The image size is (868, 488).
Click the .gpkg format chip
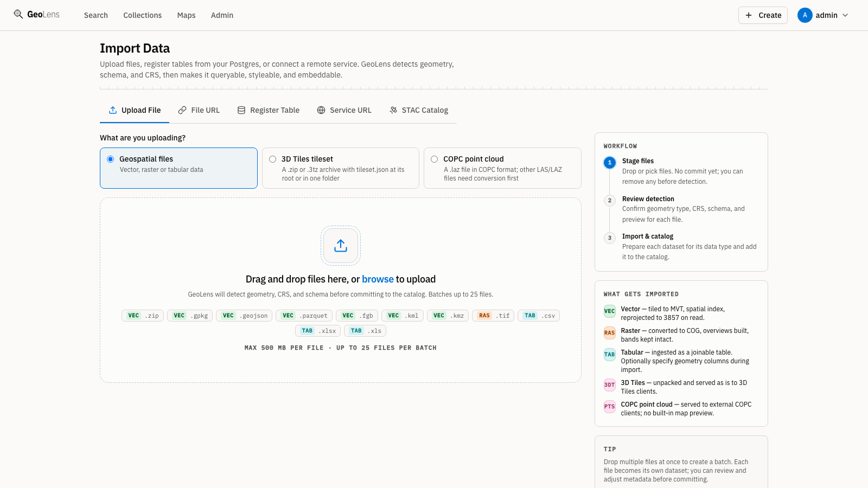190,316
